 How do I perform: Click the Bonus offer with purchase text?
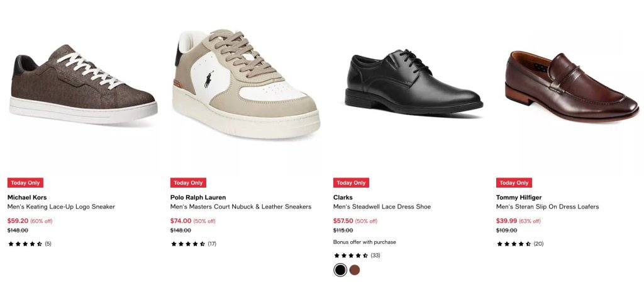[365, 242]
